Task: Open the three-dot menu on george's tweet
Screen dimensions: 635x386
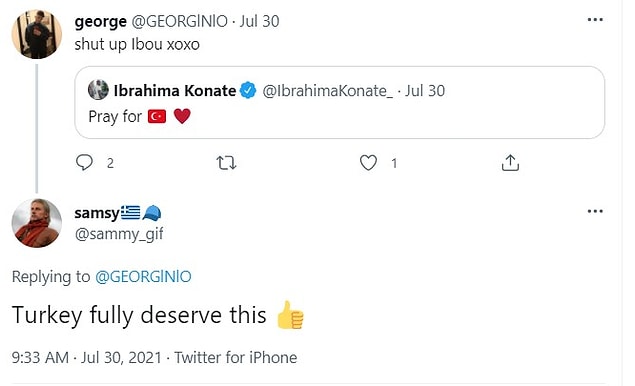Action: pos(595,19)
